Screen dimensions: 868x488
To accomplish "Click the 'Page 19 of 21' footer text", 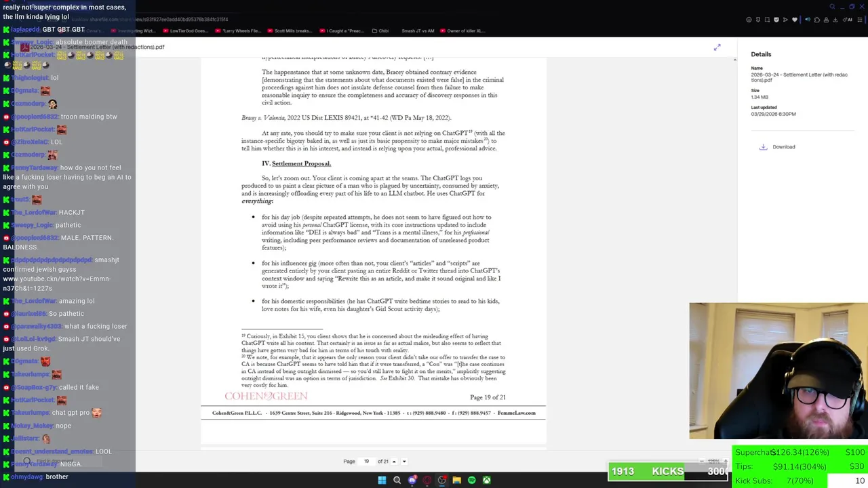I will 488,397.
